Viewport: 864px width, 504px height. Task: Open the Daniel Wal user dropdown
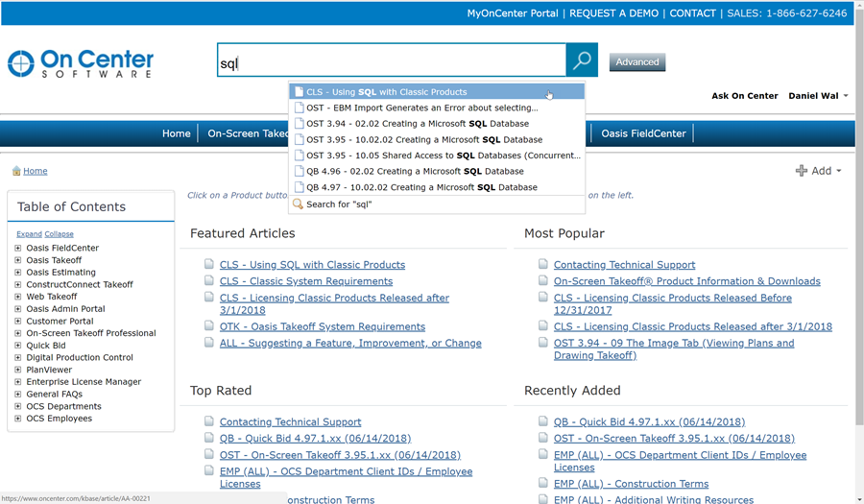[x=818, y=96]
